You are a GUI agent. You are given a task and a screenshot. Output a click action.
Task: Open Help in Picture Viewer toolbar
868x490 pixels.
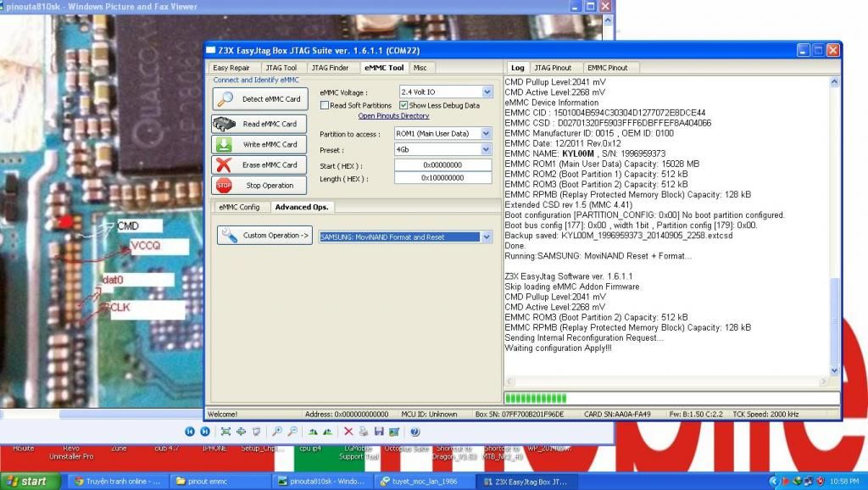(415, 432)
